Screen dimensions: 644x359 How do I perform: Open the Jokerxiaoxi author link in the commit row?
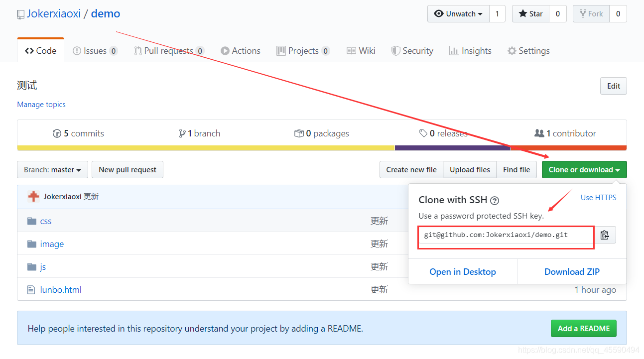[x=62, y=197]
